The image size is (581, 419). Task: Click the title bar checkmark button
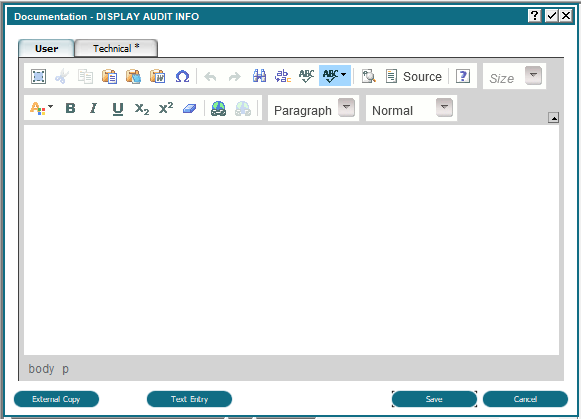tap(551, 16)
